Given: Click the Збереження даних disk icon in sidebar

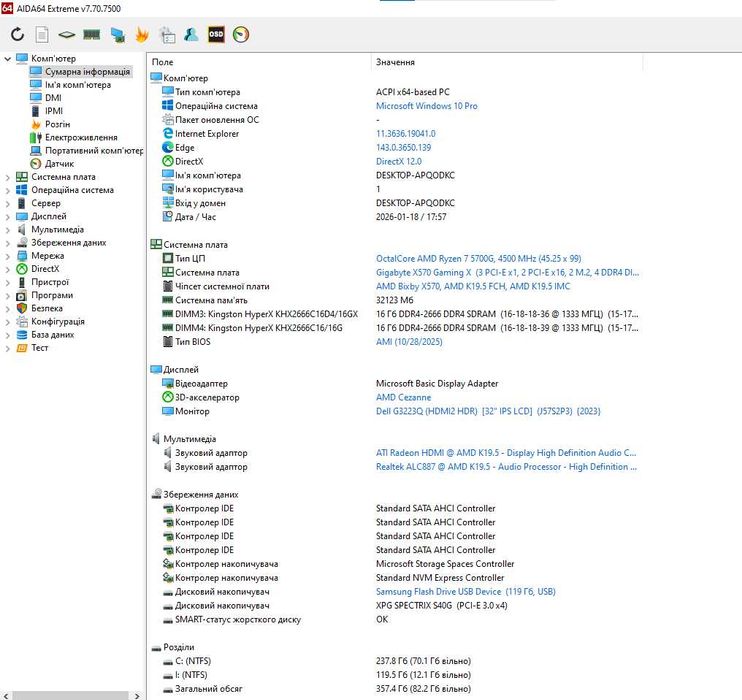Looking at the screenshot, I should pyautogui.click(x=22, y=242).
